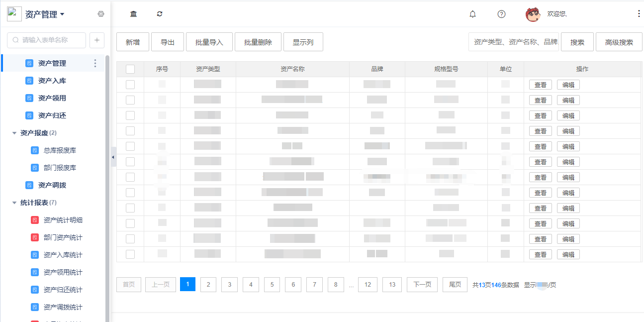The height and width of the screenshot is (322, 644).
Task: Click the 资产类型 column header
Action: tap(208, 69)
